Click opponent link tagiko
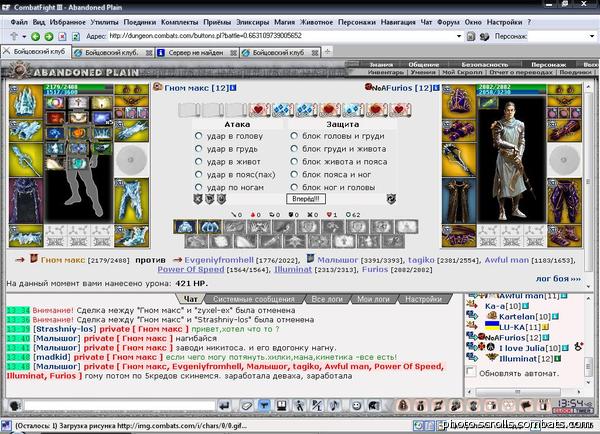This screenshot has height=434, width=600. (x=421, y=260)
